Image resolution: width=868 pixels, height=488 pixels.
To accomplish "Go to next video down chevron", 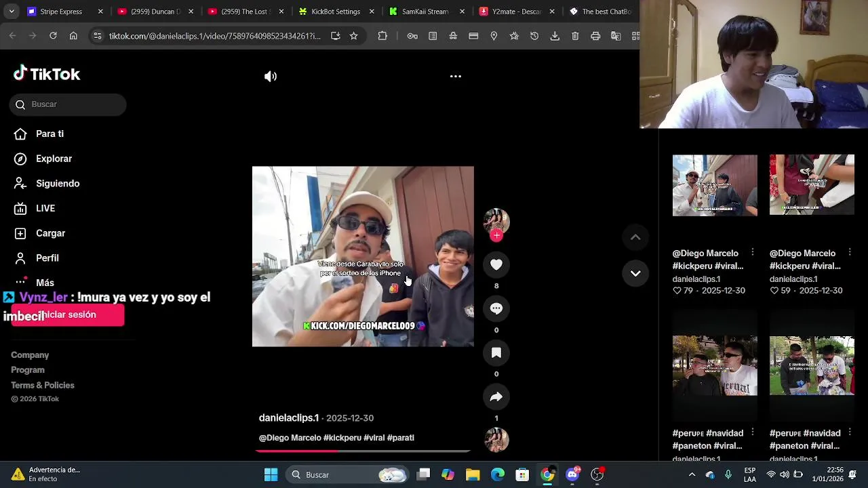I will (635, 273).
